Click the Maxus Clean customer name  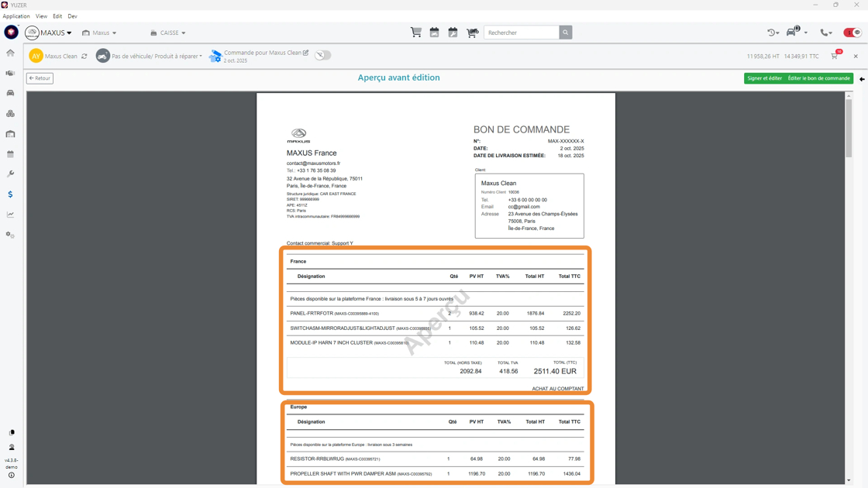point(61,56)
